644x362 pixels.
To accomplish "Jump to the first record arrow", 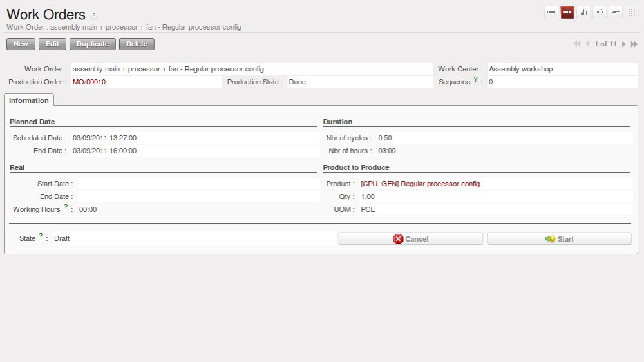I will (x=577, y=44).
